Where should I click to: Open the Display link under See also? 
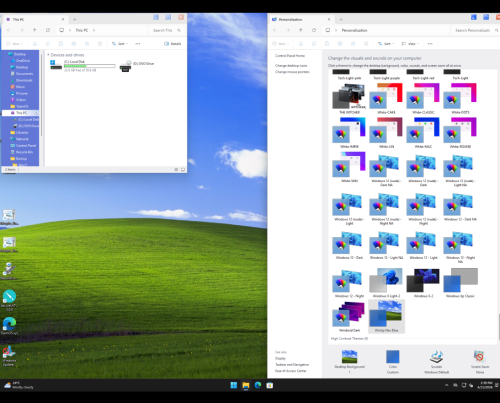(x=280, y=358)
